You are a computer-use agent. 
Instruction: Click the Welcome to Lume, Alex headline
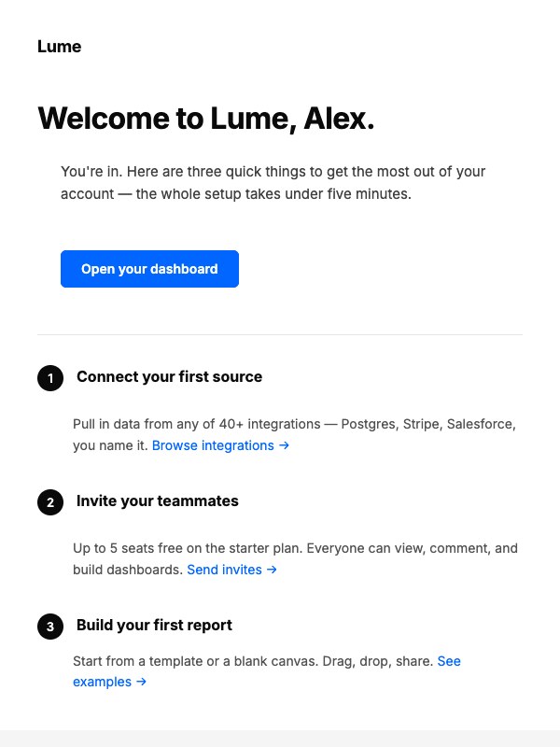pyautogui.click(x=206, y=119)
